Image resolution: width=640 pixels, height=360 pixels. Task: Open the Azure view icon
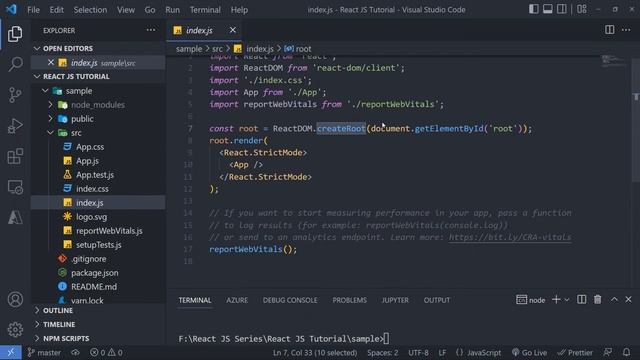(x=15, y=217)
